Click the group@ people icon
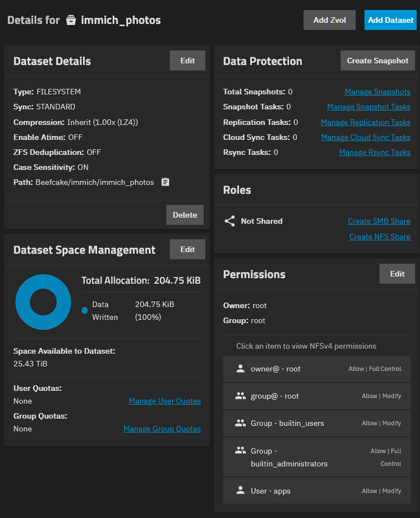 pyautogui.click(x=240, y=396)
